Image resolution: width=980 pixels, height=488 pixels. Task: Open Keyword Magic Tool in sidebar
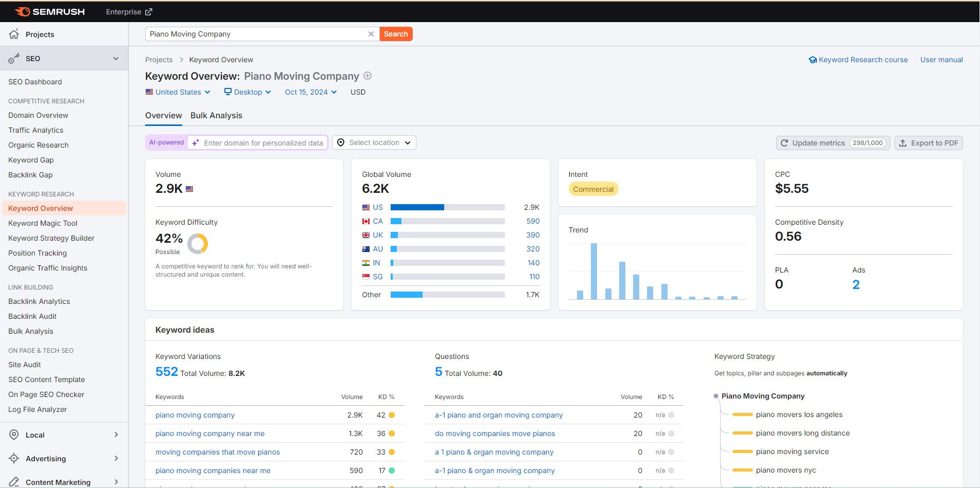(43, 223)
